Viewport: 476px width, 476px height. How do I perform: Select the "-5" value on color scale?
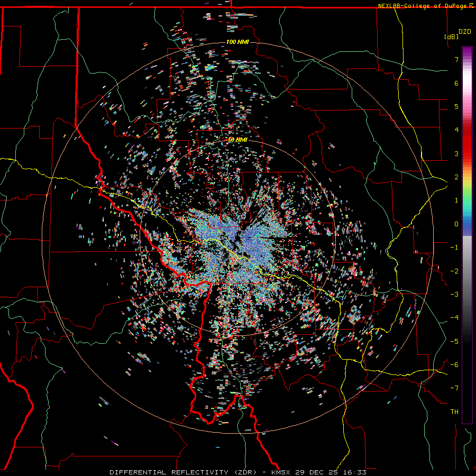(x=454, y=342)
